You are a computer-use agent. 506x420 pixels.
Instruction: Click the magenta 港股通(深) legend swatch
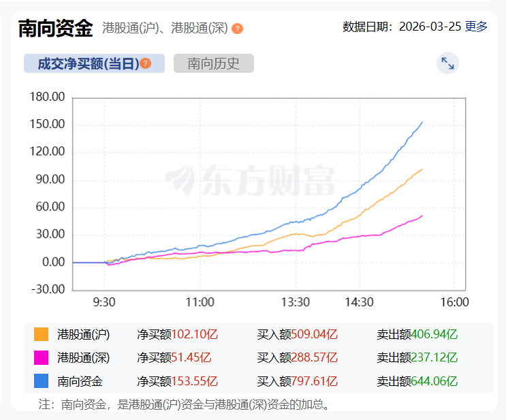tap(41, 358)
